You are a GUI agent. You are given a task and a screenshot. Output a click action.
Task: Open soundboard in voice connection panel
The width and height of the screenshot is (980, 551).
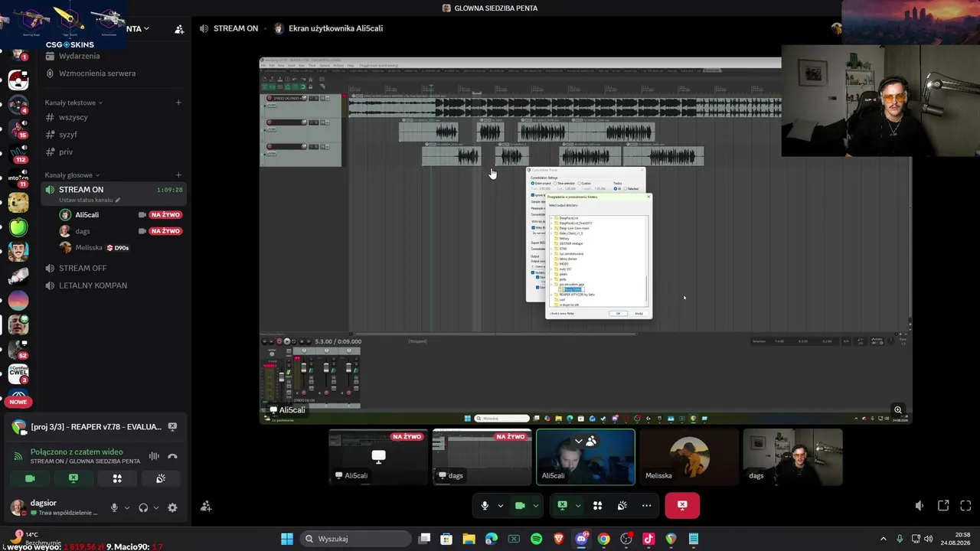[x=161, y=478]
